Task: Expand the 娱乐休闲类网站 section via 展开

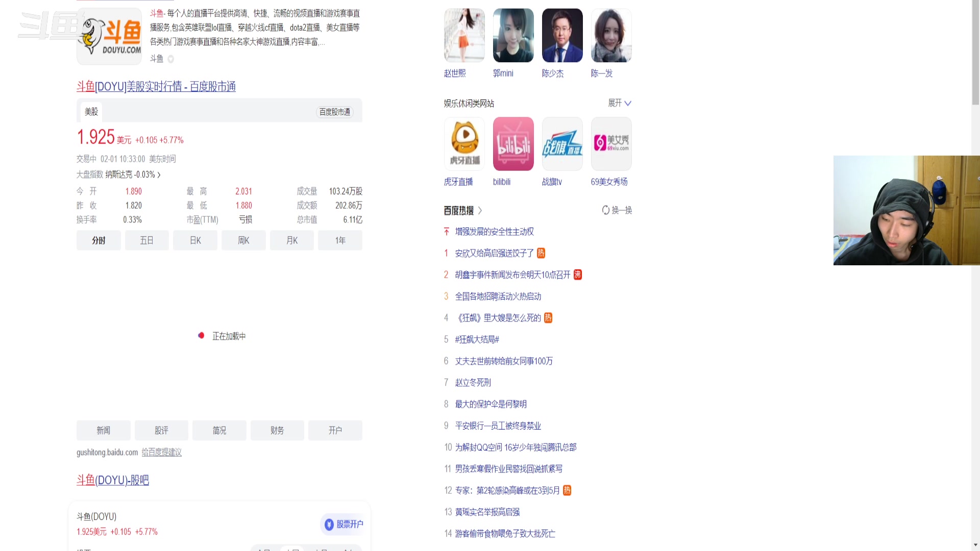Action: tap(620, 103)
